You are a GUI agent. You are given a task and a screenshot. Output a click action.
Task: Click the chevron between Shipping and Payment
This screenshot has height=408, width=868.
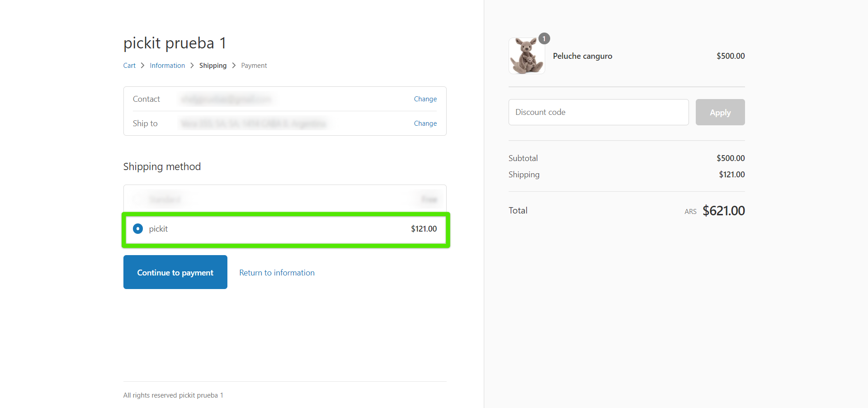click(x=234, y=66)
